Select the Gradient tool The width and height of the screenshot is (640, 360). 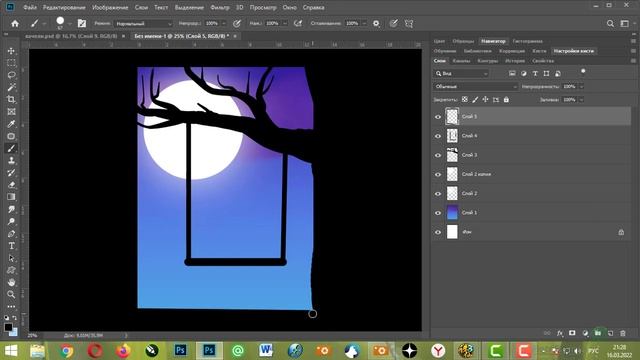tap(11, 197)
